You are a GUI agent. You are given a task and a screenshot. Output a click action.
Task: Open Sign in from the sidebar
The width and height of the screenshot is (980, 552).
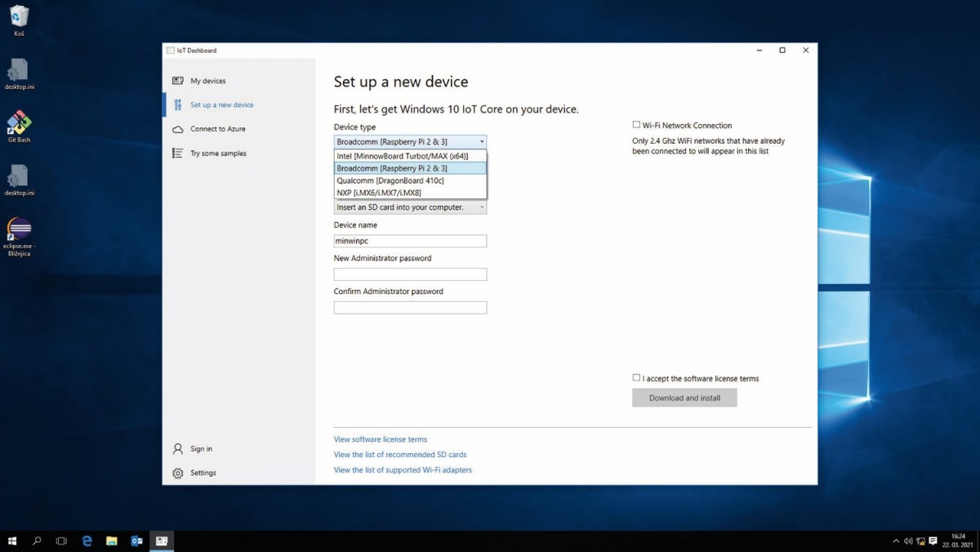(x=201, y=449)
